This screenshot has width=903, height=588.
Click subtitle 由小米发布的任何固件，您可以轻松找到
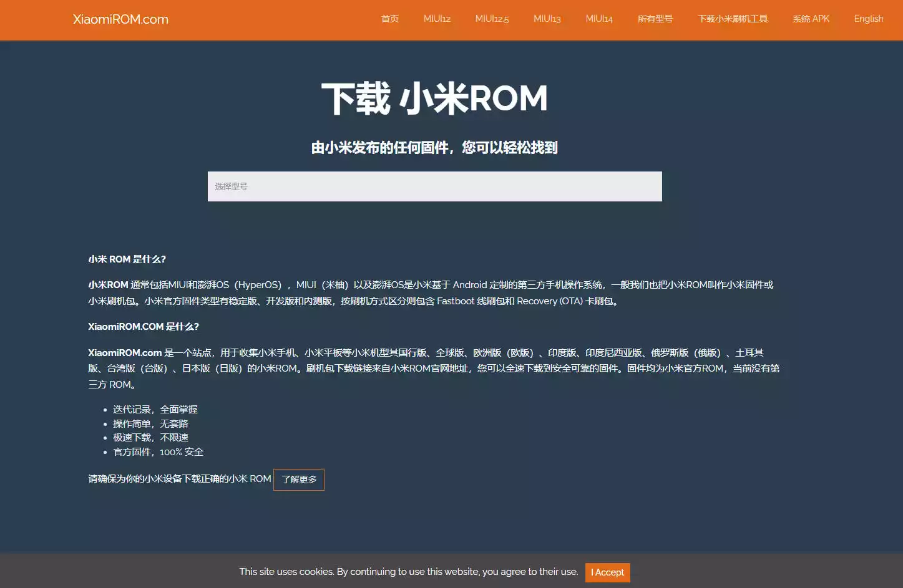[x=435, y=148]
